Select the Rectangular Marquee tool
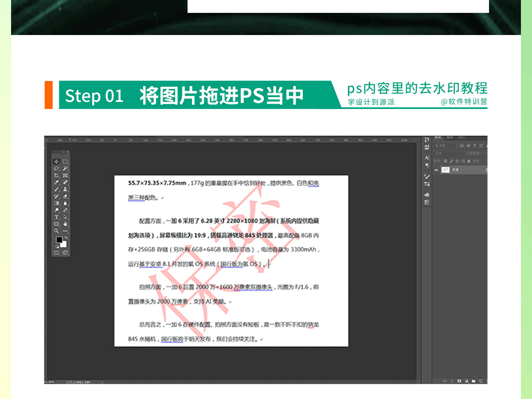The image size is (532, 399). tap(65, 162)
